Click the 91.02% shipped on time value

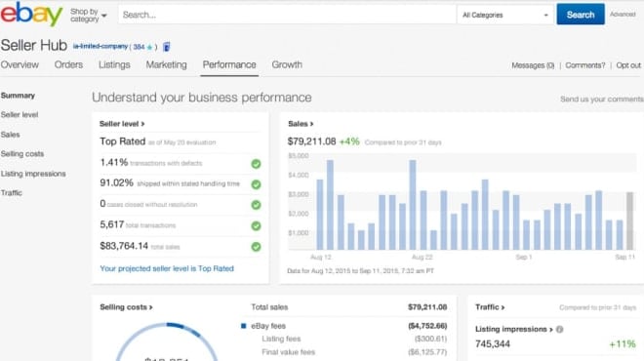(x=117, y=183)
